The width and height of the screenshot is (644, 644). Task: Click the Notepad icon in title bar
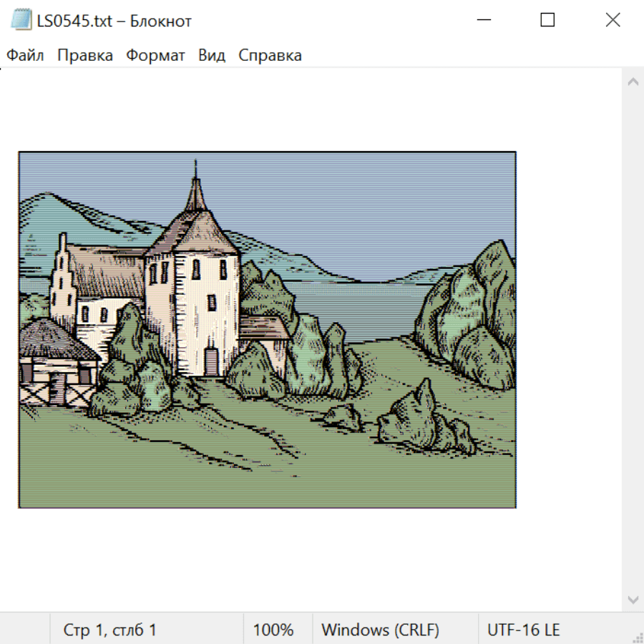pos(21,20)
